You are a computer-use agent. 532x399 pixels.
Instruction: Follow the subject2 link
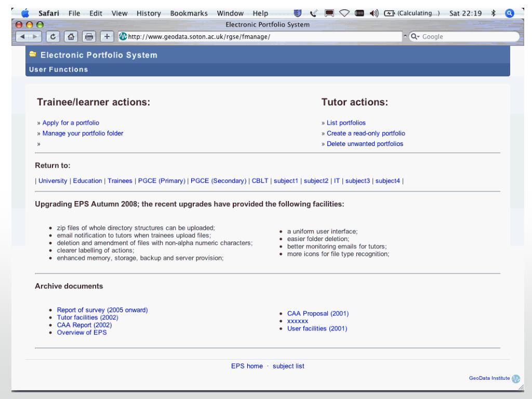tap(316, 181)
